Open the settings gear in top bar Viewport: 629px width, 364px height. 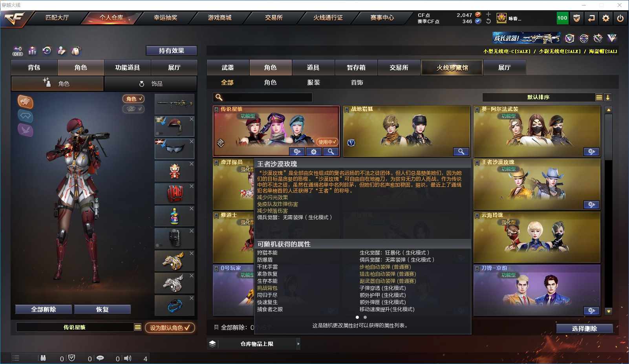tap(606, 18)
